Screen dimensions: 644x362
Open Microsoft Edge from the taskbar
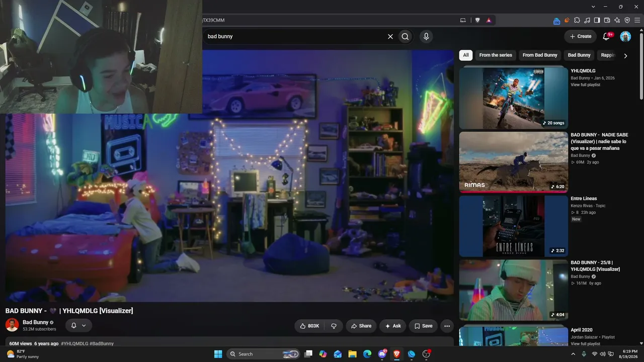(367, 354)
